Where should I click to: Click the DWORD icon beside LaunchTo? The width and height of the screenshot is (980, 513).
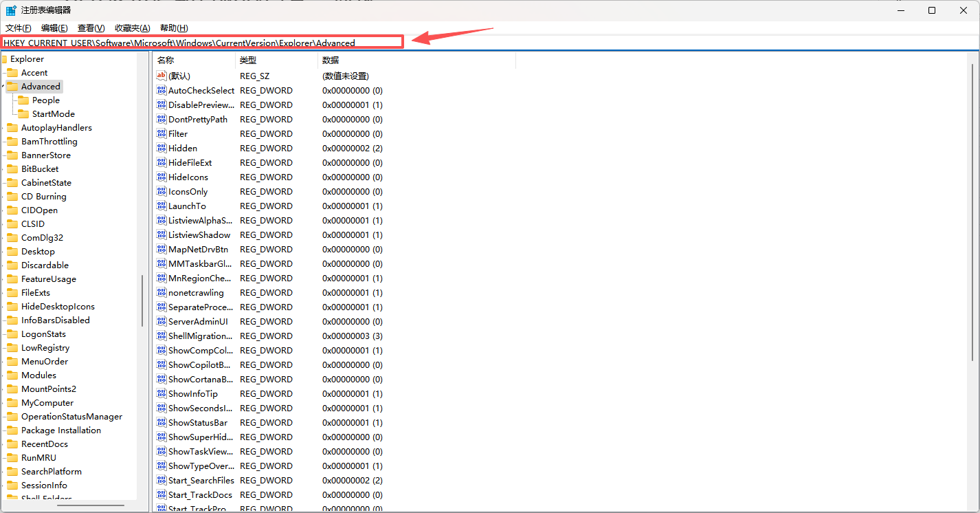(162, 206)
